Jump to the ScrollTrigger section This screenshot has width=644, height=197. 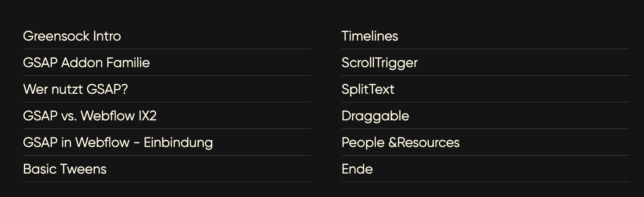[485, 63]
